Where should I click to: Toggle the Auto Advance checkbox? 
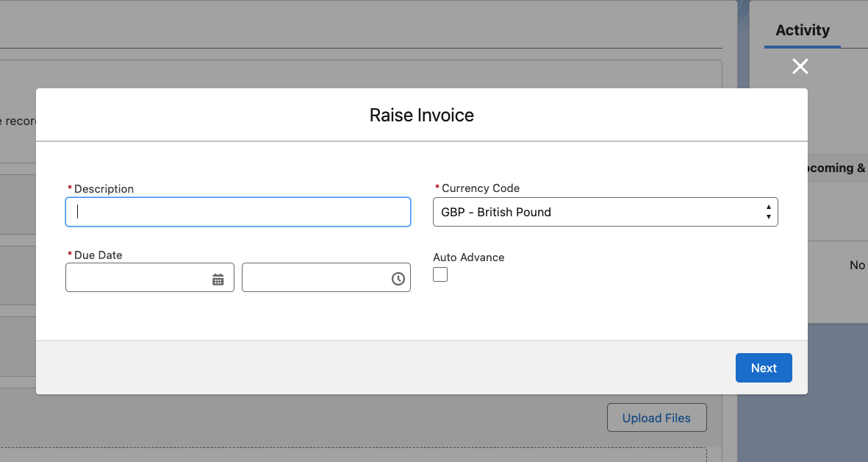point(440,274)
